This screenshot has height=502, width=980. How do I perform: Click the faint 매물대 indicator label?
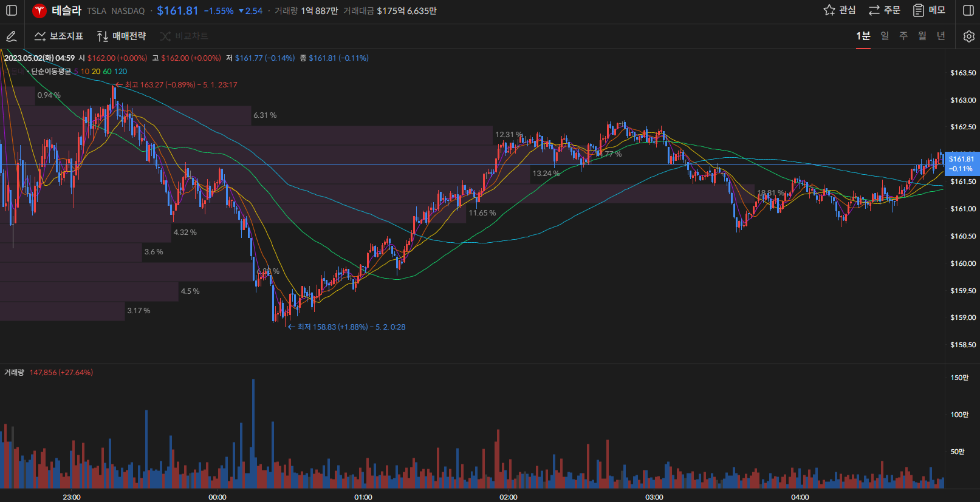point(15,72)
